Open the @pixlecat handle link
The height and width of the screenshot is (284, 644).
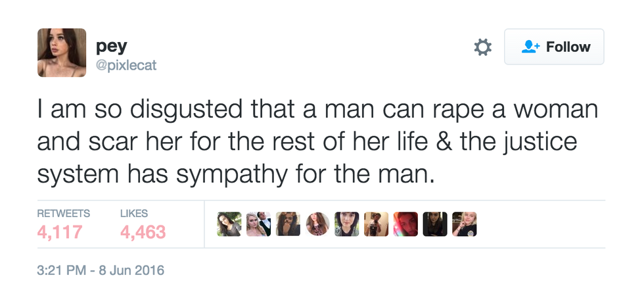tap(126, 65)
